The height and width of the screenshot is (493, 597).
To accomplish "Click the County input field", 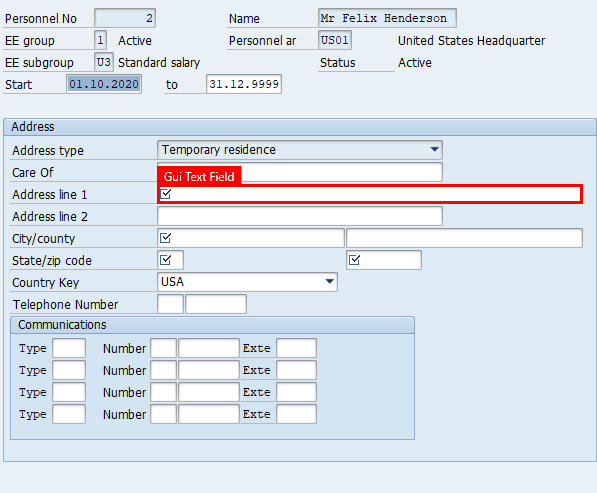I will point(464,238).
